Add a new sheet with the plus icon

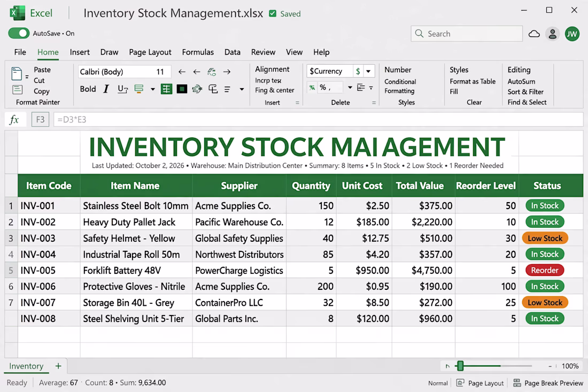(x=58, y=366)
